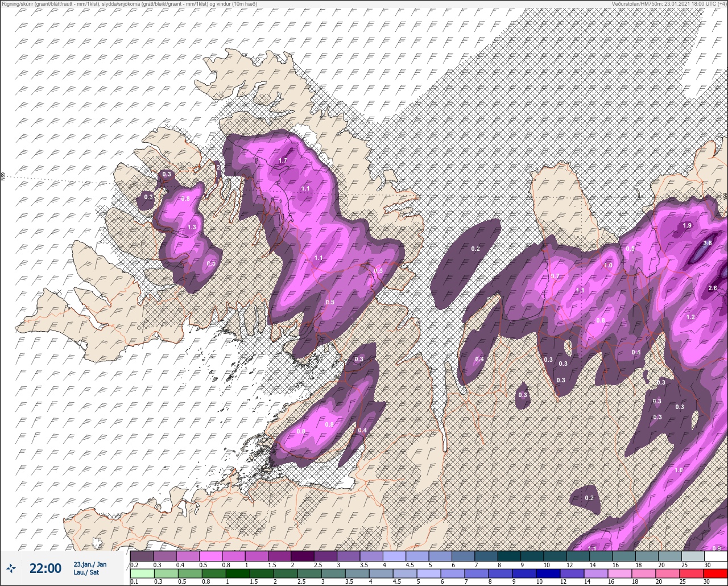Image resolution: width=728 pixels, height=586 pixels.
Task: Click the 1.7 precipitation value on map
Action: (x=283, y=161)
